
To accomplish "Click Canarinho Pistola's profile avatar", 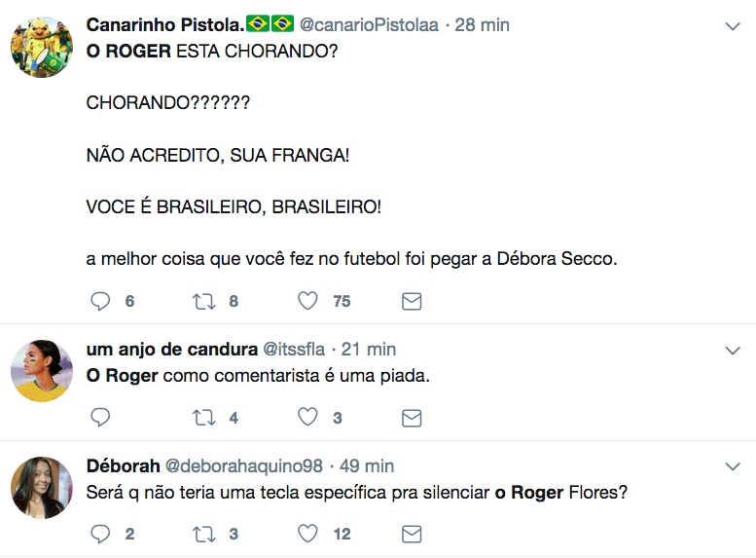I will 42,45.
